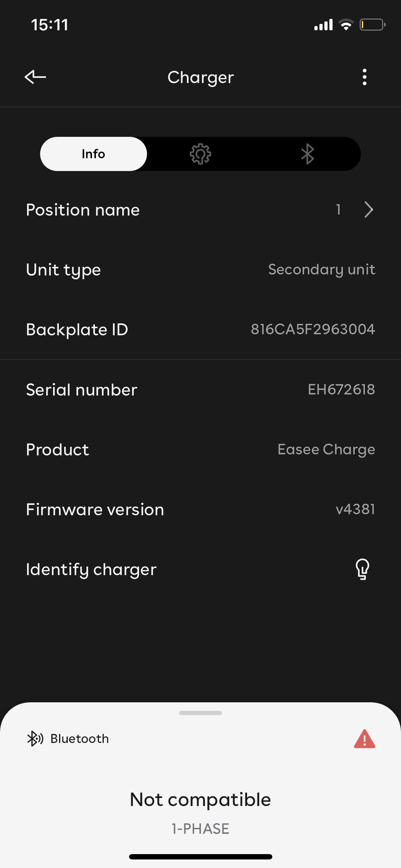Switch to the Bluetooth tab icon

coord(307,154)
